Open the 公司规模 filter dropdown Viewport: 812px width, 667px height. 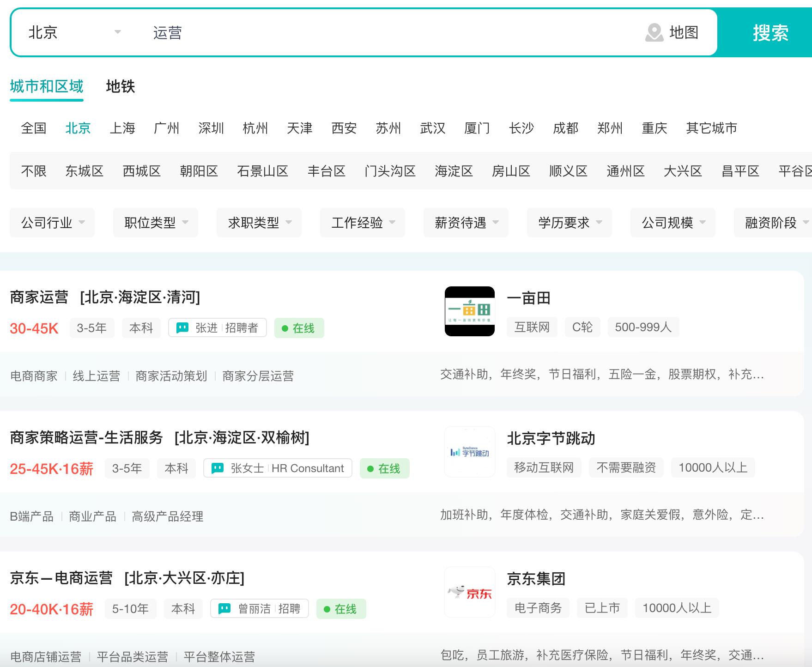(x=673, y=223)
